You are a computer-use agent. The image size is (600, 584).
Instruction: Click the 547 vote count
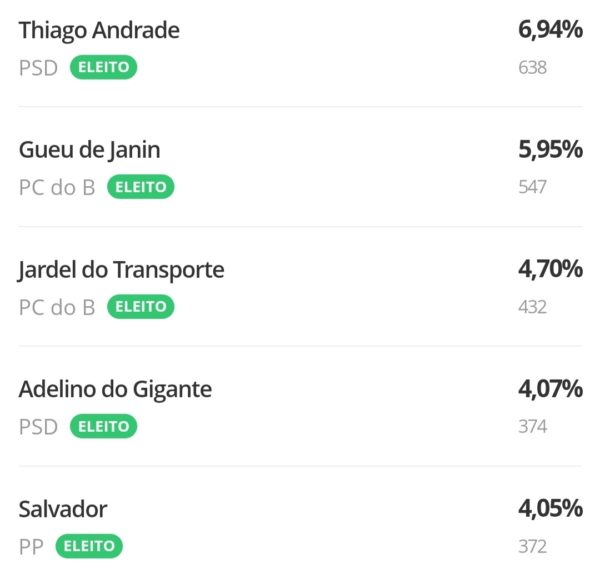(x=533, y=187)
